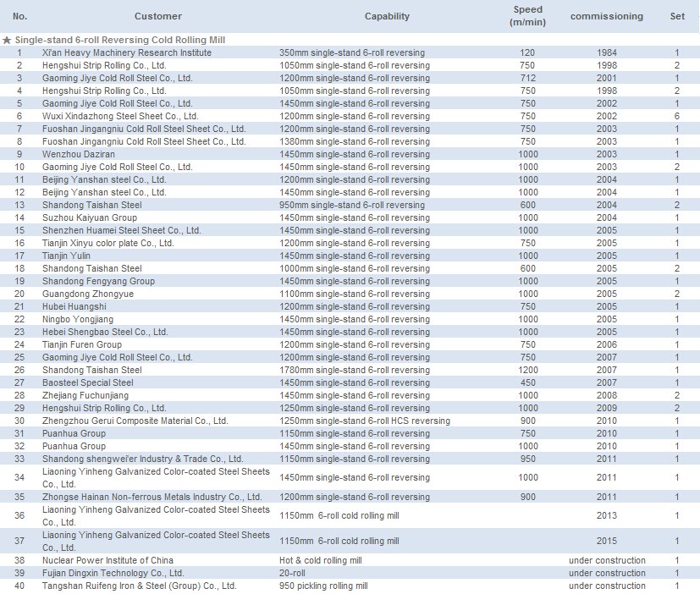Select 'Gaoming Jiye Cold Roll Steel' in row 3
The height and width of the screenshot is (594, 700).
tap(118, 78)
